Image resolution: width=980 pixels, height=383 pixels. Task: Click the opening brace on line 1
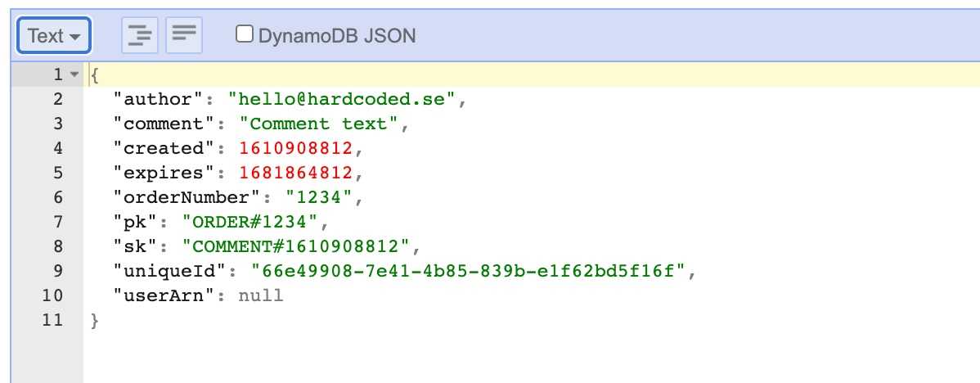(95, 75)
